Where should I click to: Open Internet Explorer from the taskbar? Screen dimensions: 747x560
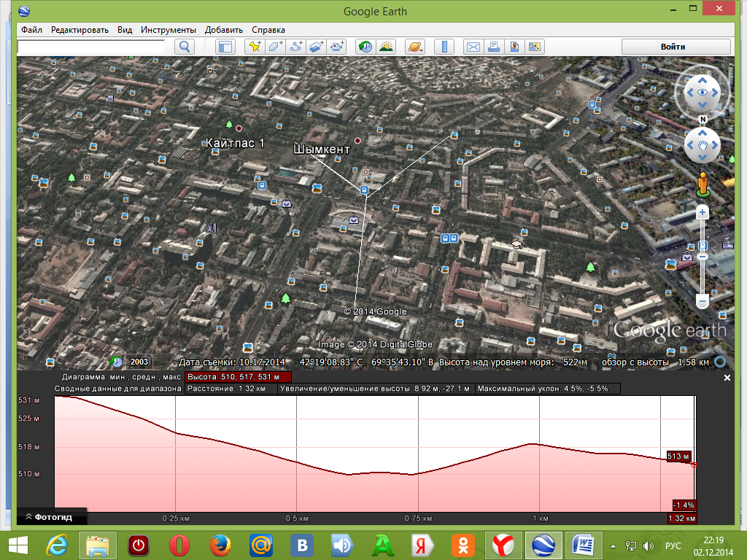coord(58,545)
